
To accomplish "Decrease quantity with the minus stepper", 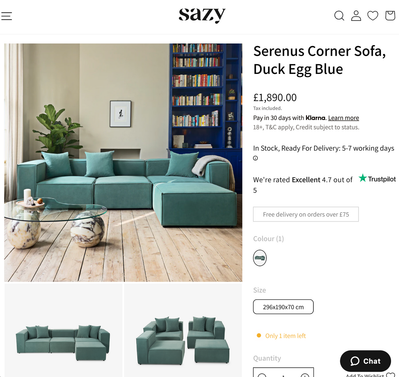I will point(262,374).
